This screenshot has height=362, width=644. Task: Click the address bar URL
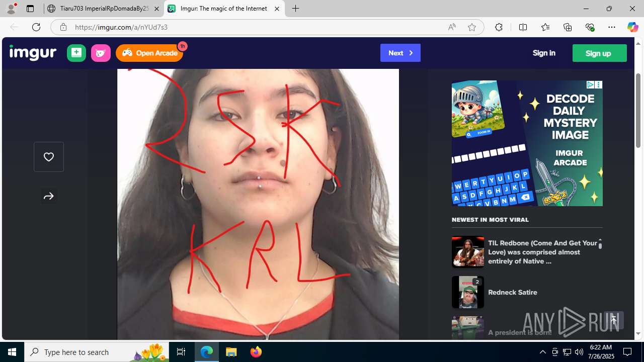pyautogui.click(x=121, y=27)
